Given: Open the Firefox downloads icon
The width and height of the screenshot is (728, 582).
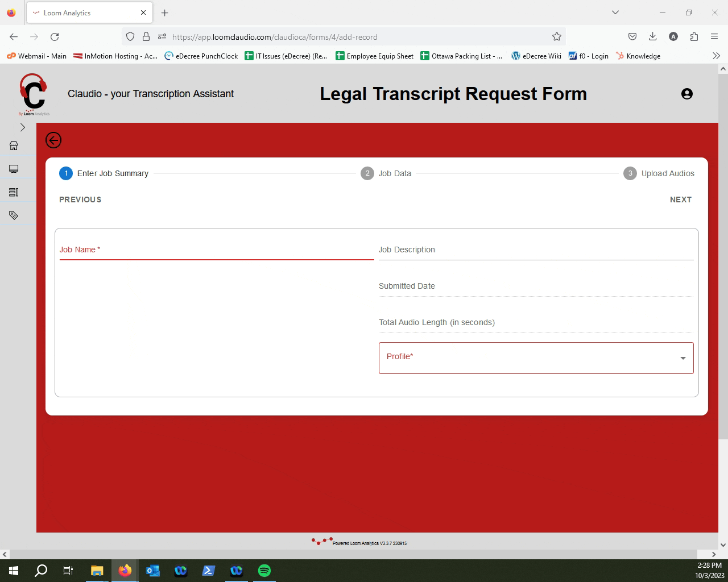Looking at the screenshot, I should click(x=652, y=36).
